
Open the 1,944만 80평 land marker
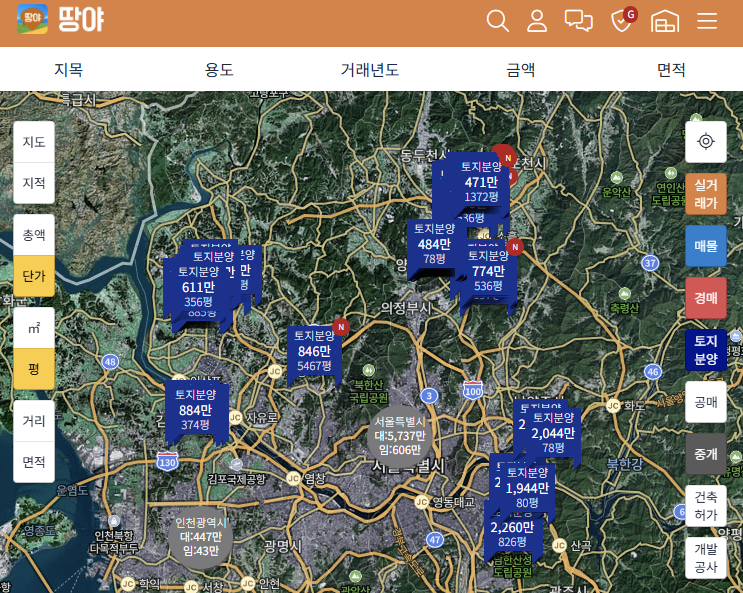tap(526, 488)
